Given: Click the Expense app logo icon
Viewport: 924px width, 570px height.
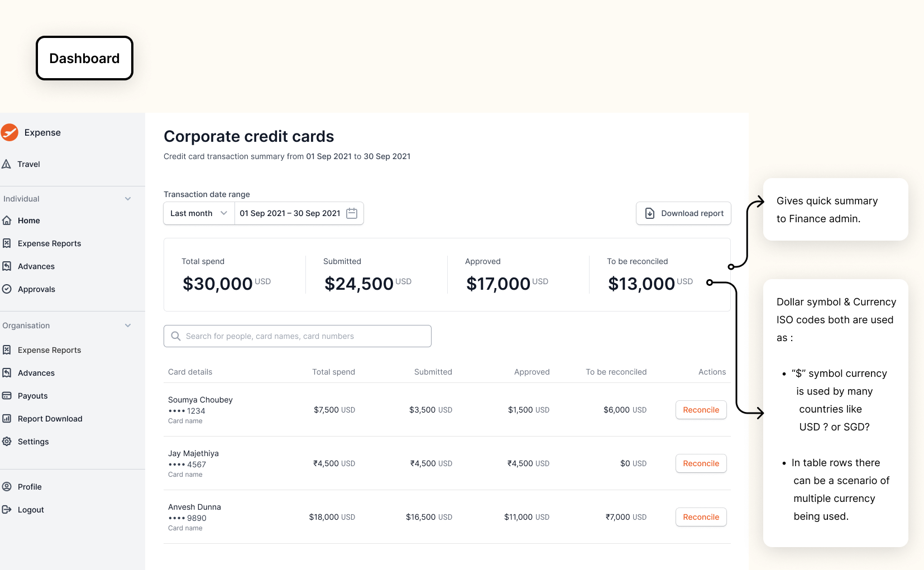Looking at the screenshot, I should click(x=9, y=132).
